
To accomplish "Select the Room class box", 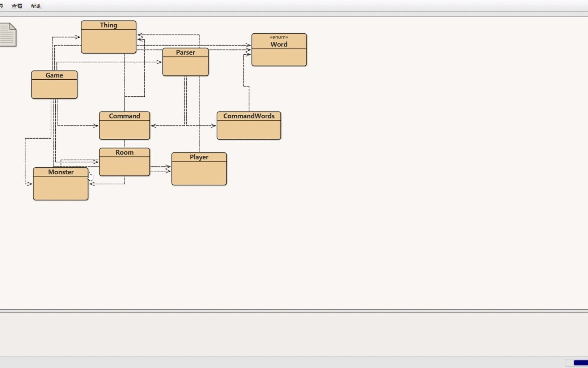I will [124, 162].
